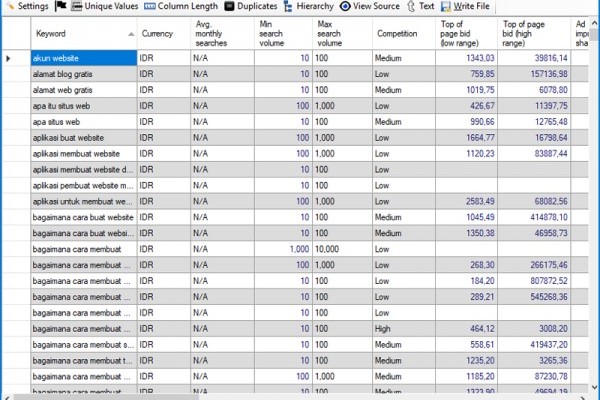Open Settings from the toolbar
Image resolution: width=600 pixels, height=400 pixels.
point(27,6)
